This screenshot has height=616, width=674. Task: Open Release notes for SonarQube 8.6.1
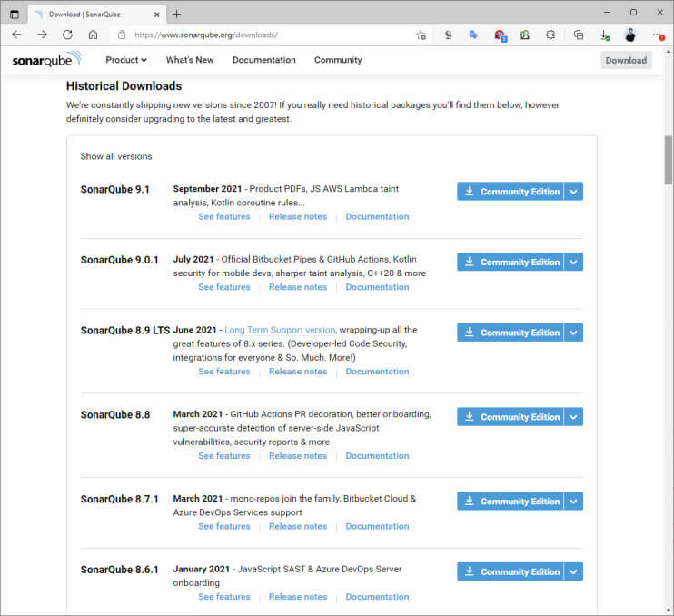pos(298,597)
